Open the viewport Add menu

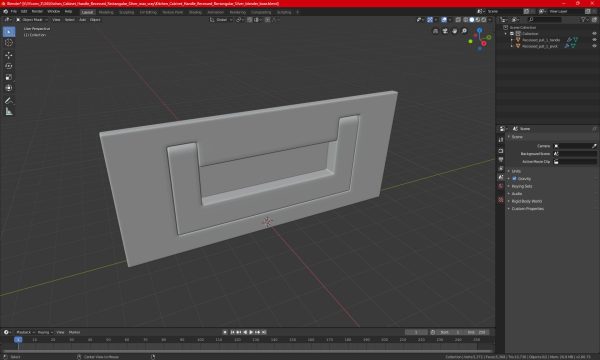point(82,20)
